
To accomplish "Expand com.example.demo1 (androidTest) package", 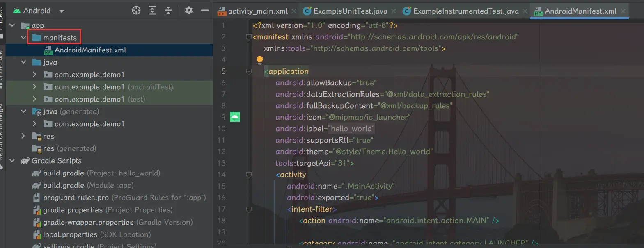I will 35,87.
